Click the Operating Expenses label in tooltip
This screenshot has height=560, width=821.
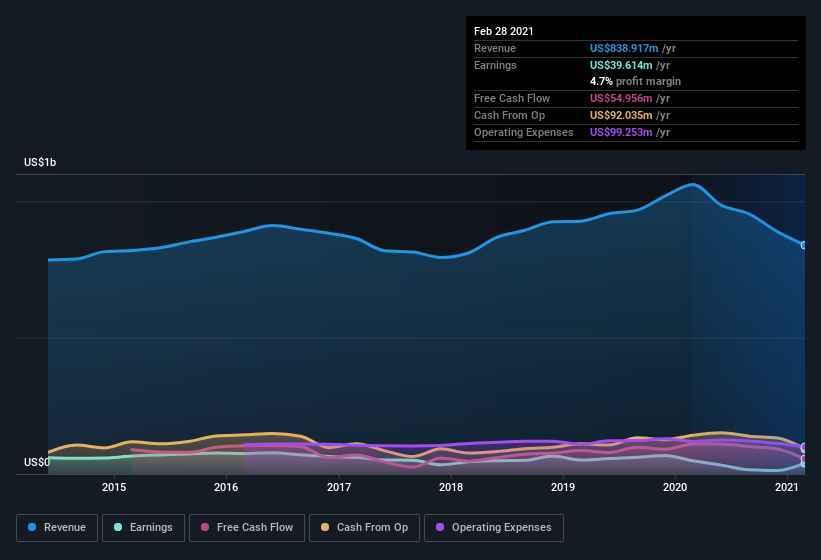click(x=524, y=132)
